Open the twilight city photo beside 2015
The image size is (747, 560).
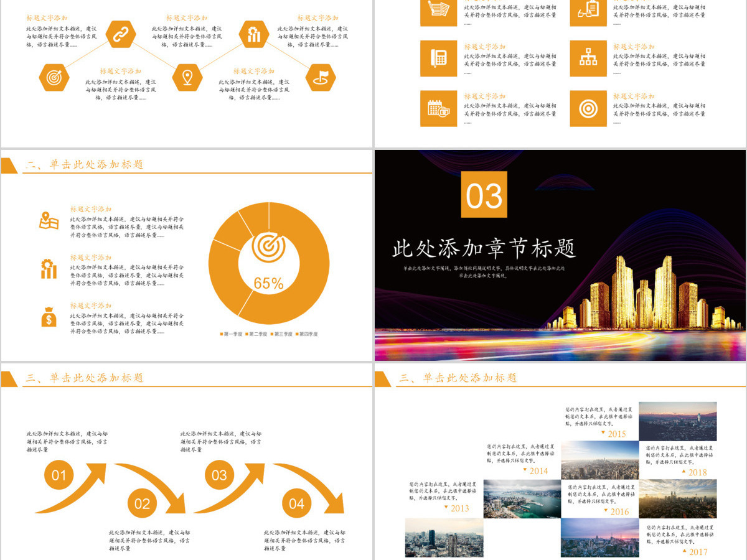pos(677,421)
